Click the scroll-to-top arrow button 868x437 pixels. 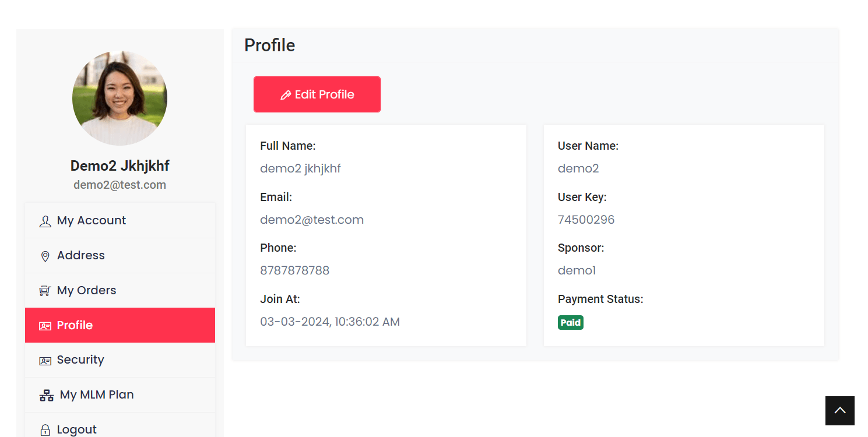point(839,411)
